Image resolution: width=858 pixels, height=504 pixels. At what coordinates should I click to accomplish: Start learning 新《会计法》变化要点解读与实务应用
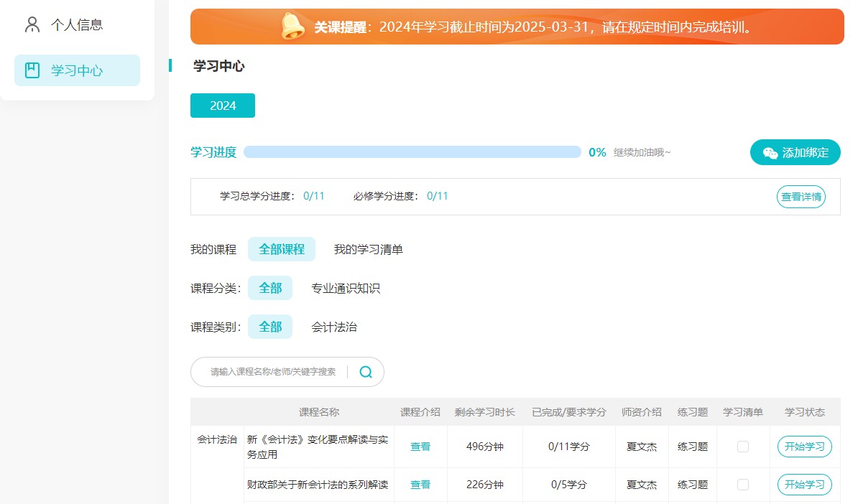(x=804, y=446)
